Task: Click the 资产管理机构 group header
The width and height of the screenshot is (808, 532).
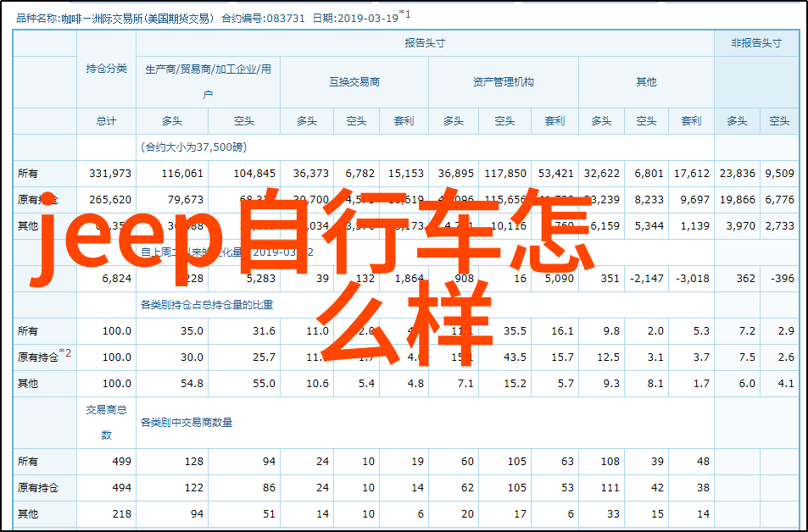Action: (x=504, y=82)
